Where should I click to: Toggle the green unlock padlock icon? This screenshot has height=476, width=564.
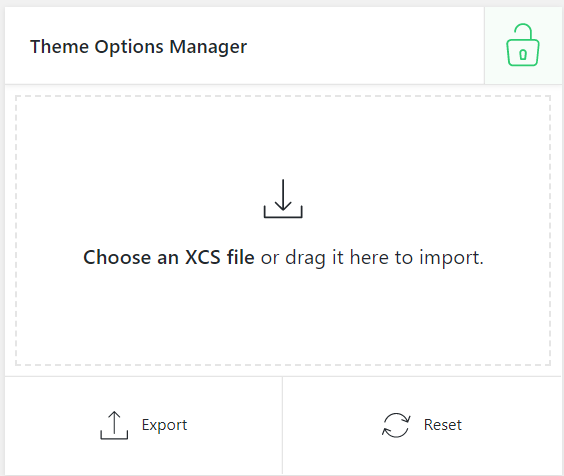(523, 45)
